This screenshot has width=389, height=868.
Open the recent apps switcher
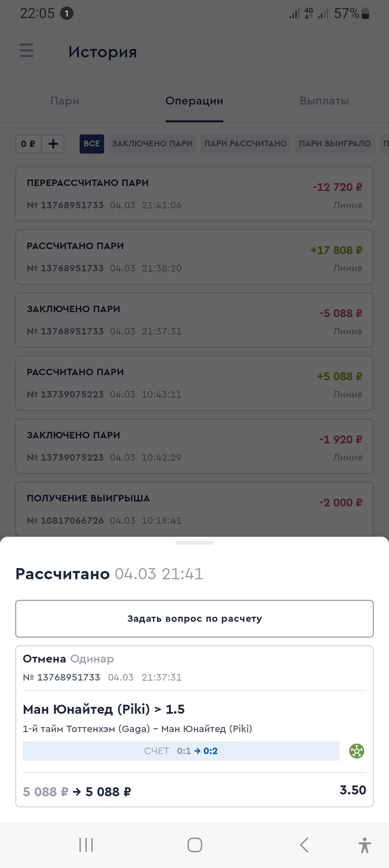[86, 845]
